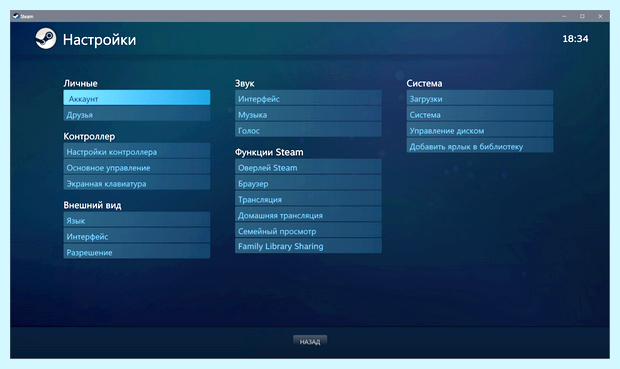Select the Язык option
620x369 pixels.
tap(136, 220)
